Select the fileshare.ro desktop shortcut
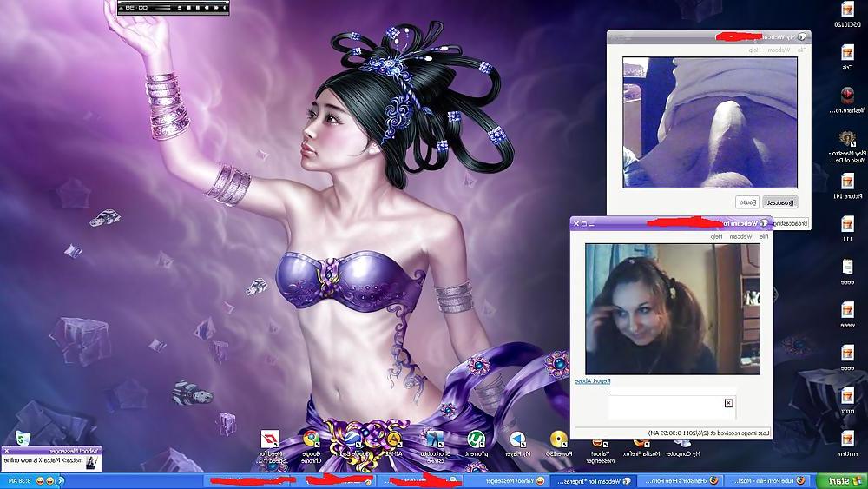 847,100
